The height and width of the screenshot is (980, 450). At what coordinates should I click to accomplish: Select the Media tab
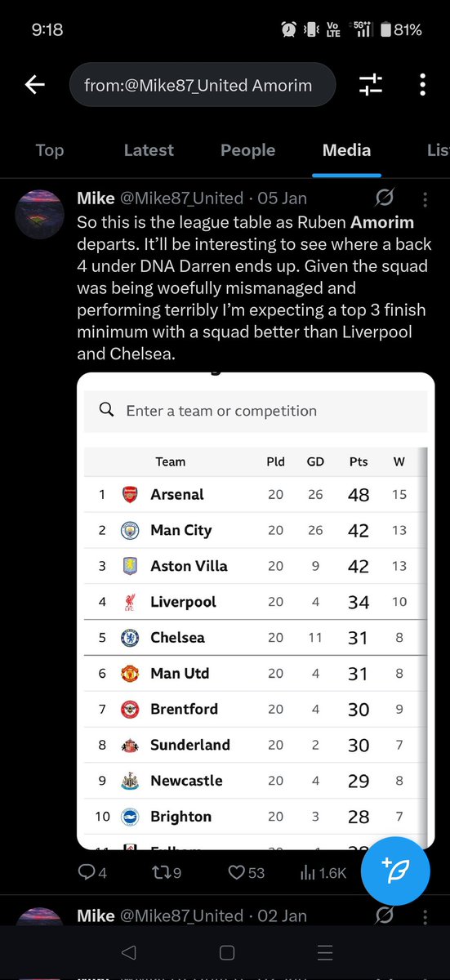pos(346,150)
